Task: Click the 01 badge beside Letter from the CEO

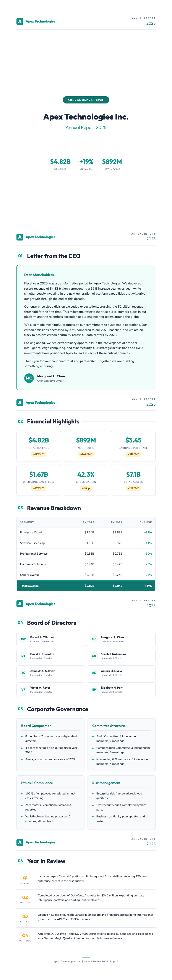Action: pos(20,256)
